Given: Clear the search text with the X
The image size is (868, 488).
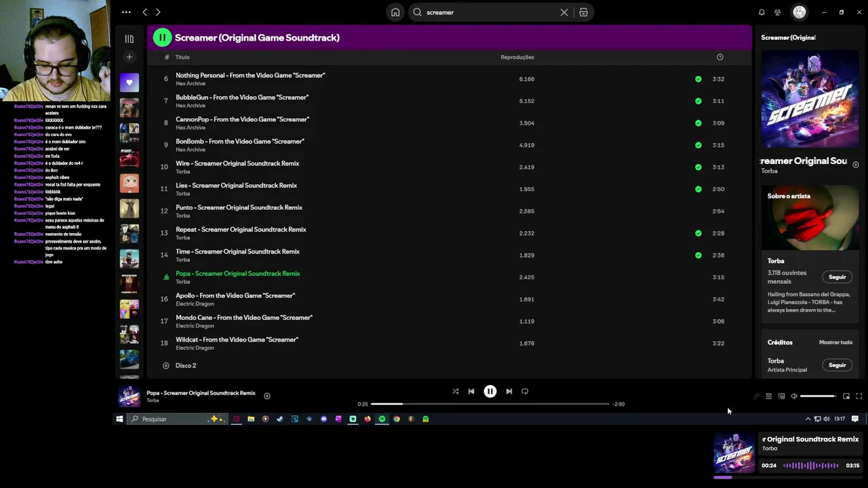Looking at the screenshot, I should pyautogui.click(x=564, y=12).
